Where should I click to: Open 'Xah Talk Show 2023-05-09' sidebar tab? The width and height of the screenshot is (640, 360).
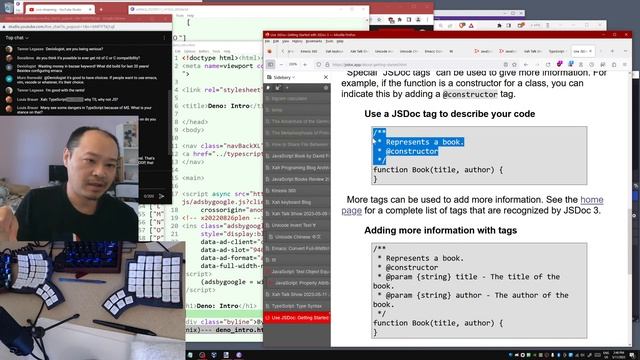pyautogui.click(x=297, y=214)
